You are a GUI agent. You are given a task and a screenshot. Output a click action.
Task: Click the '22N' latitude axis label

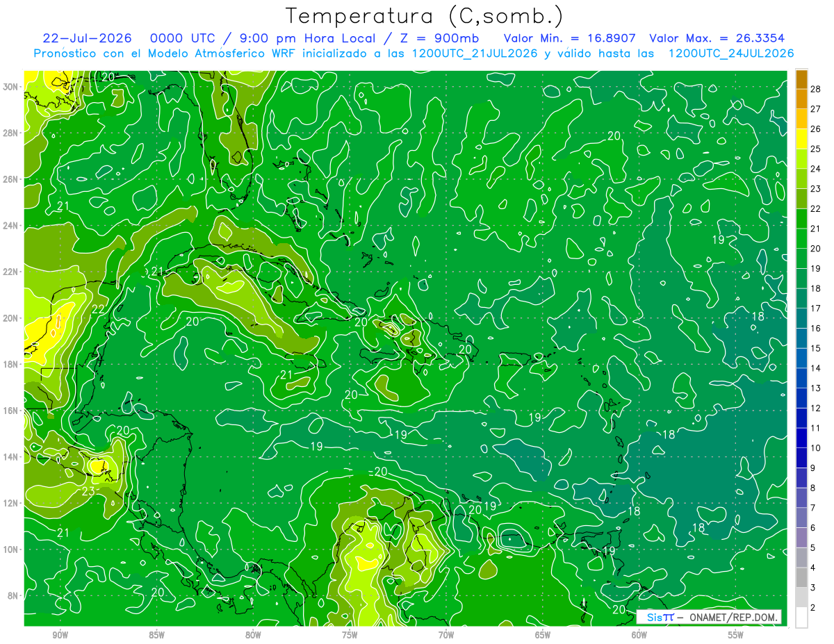(x=11, y=272)
